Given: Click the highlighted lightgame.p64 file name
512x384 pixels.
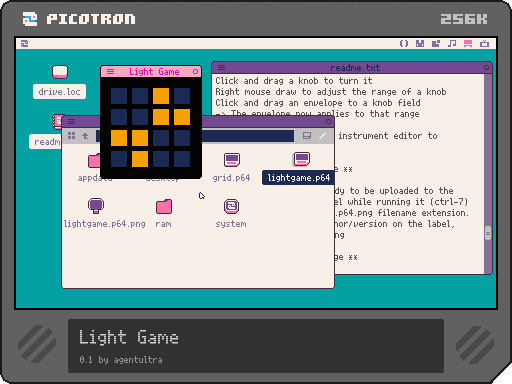Looking at the screenshot, I should pos(299,178).
